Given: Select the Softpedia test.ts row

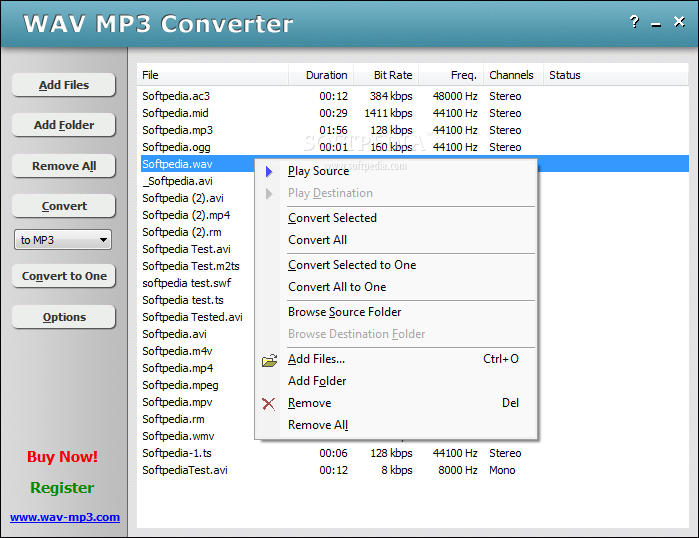Looking at the screenshot, I should click(197, 300).
